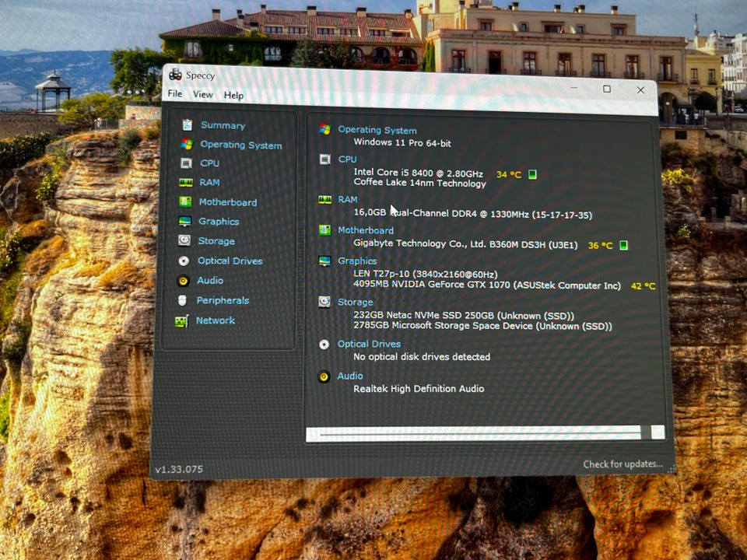Click the Audio speaker icon in summary pane
This screenshot has width=747, height=560.
(324, 376)
